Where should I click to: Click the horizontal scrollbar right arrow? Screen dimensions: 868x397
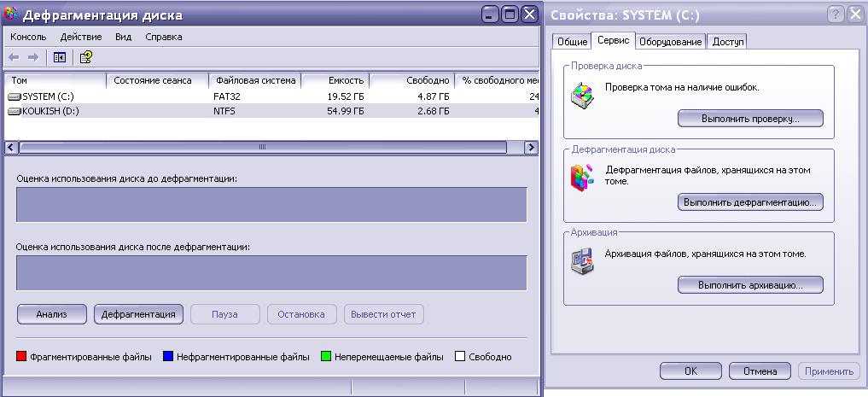pyautogui.click(x=531, y=148)
